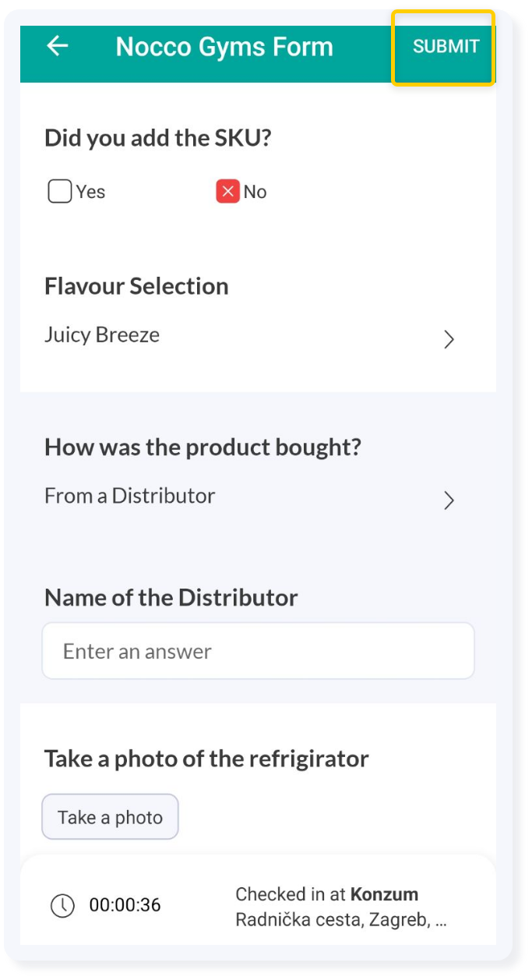Expand the Flavour Selection chevron arrow

pyautogui.click(x=449, y=339)
